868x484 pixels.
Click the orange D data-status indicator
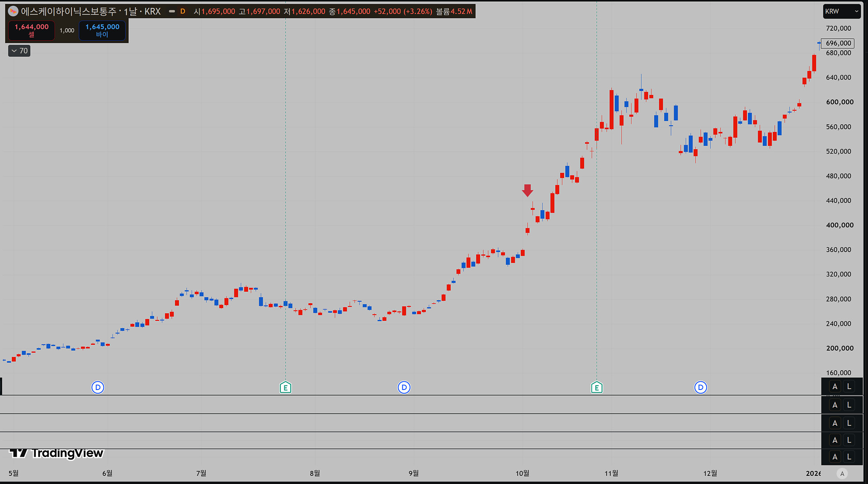pos(183,11)
